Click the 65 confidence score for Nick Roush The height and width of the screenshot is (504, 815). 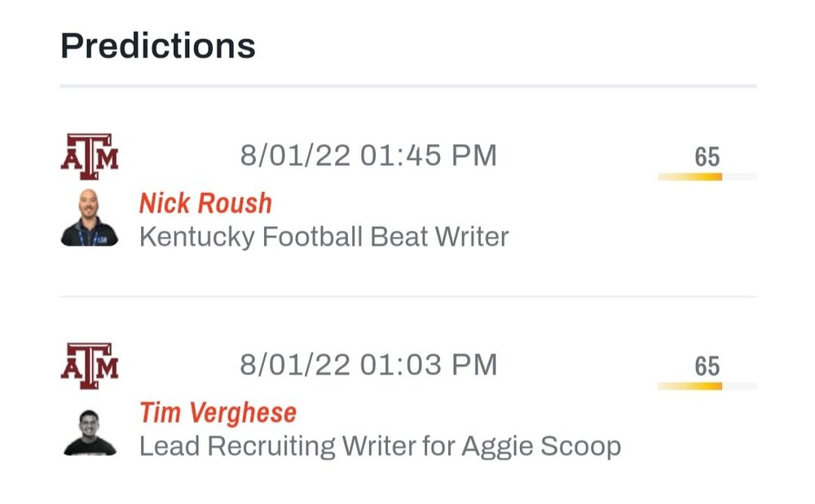coord(707,156)
